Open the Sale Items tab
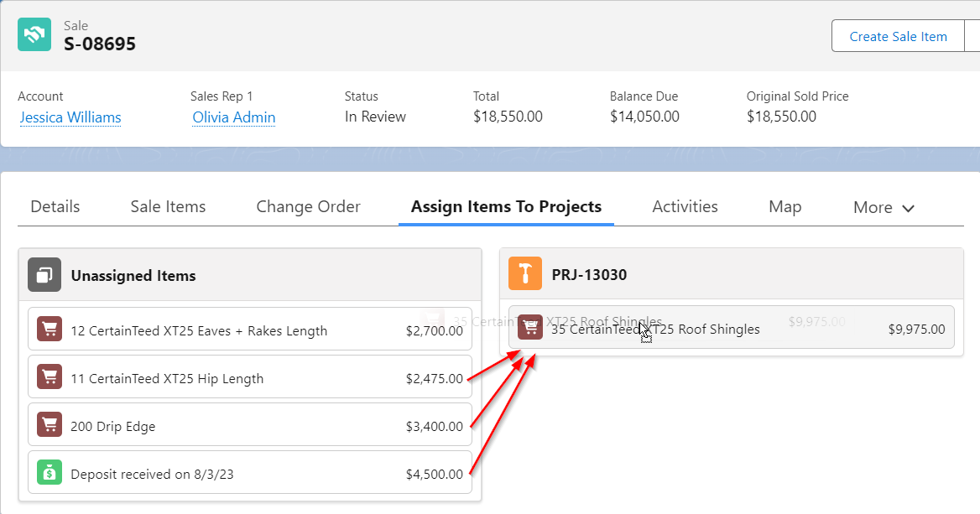 coord(167,206)
